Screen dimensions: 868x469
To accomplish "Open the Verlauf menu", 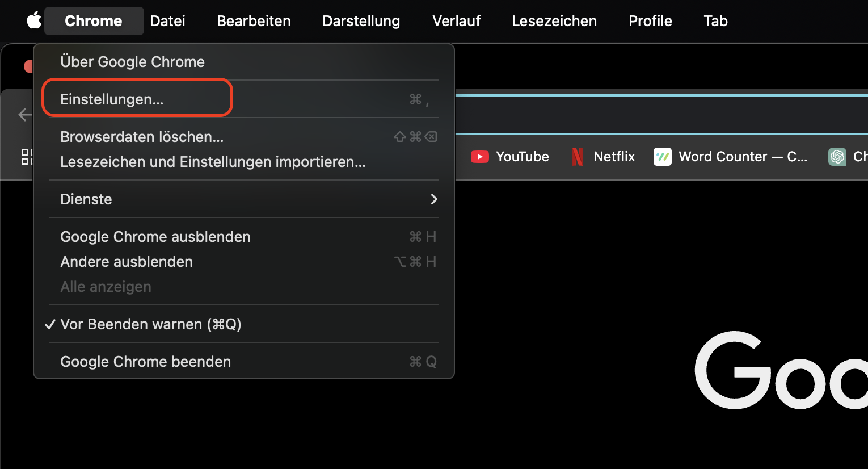I will pos(456,21).
